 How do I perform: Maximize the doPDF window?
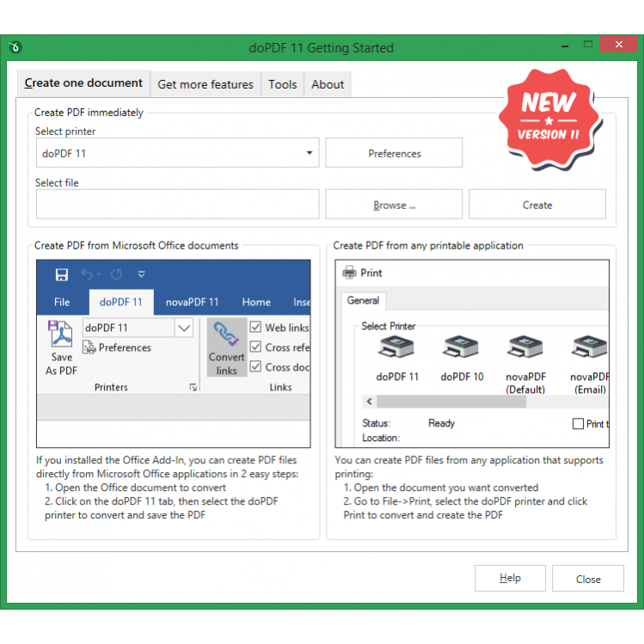coord(588,45)
